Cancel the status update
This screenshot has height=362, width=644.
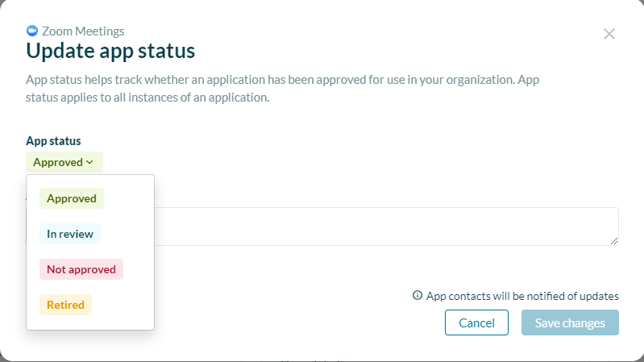(x=476, y=322)
